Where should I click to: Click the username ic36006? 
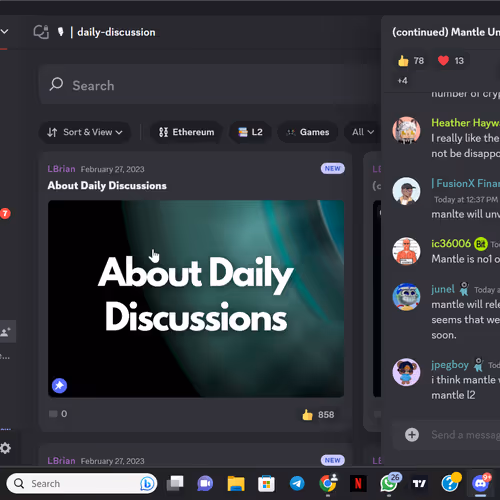pyautogui.click(x=451, y=244)
